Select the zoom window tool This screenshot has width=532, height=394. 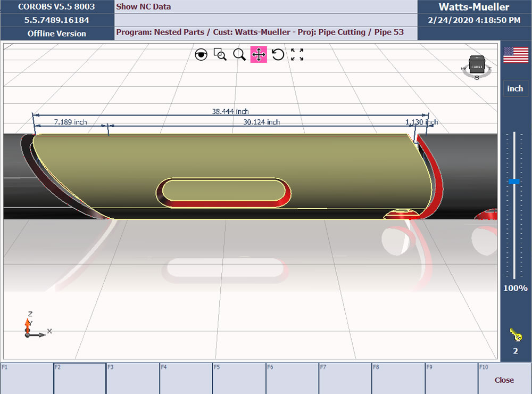click(x=220, y=54)
